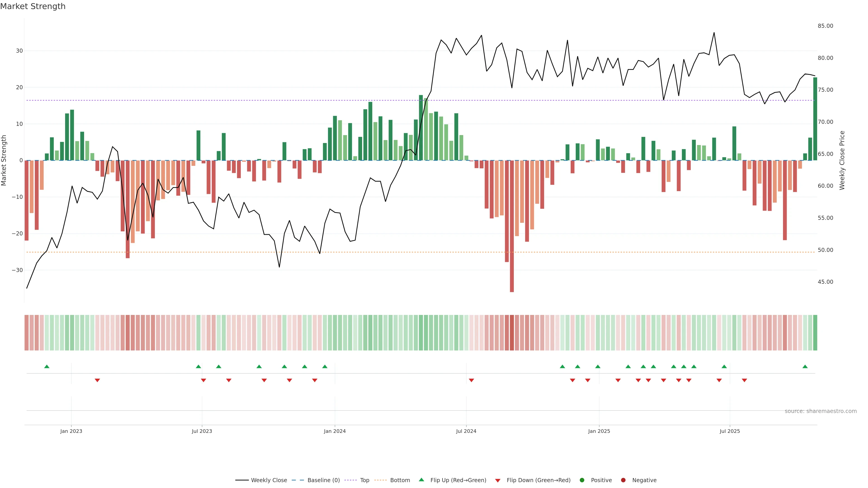Click the Bottom legend line icon
The width and height of the screenshot is (868, 488).
tap(380, 480)
